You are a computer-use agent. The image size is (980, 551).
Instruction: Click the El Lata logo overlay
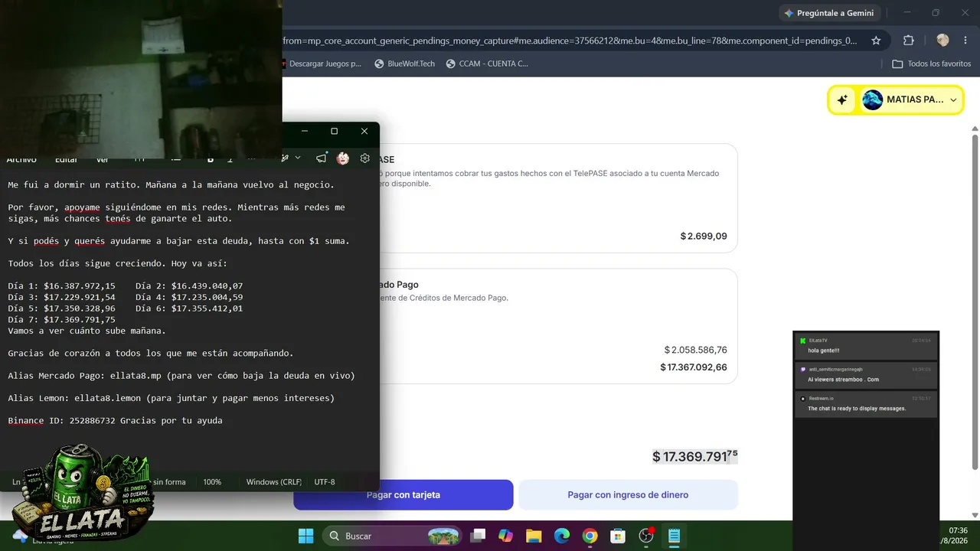(x=83, y=494)
